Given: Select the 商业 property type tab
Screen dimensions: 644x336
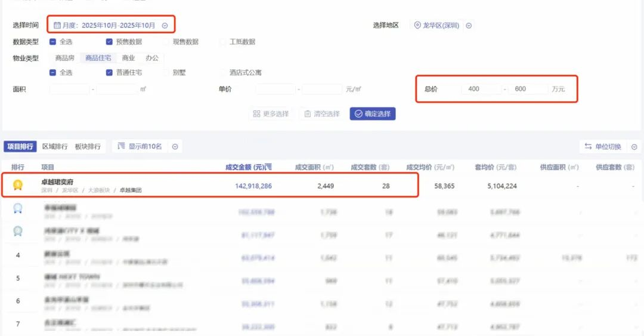Looking at the screenshot, I should coord(128,58).
